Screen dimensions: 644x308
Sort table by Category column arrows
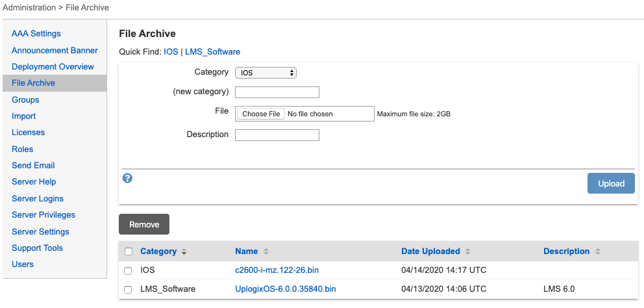[184, 251]
